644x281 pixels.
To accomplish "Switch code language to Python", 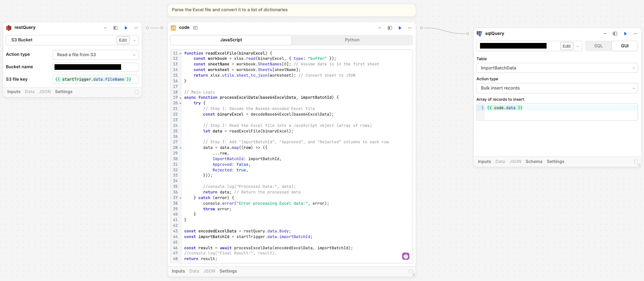I will [x=352, y=40].
